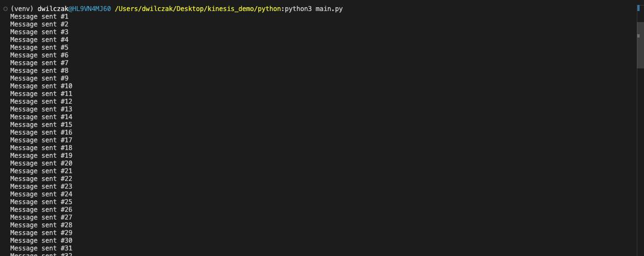
Task: Click the line 'Message sent #20'
Action: (x=41, y=163)
